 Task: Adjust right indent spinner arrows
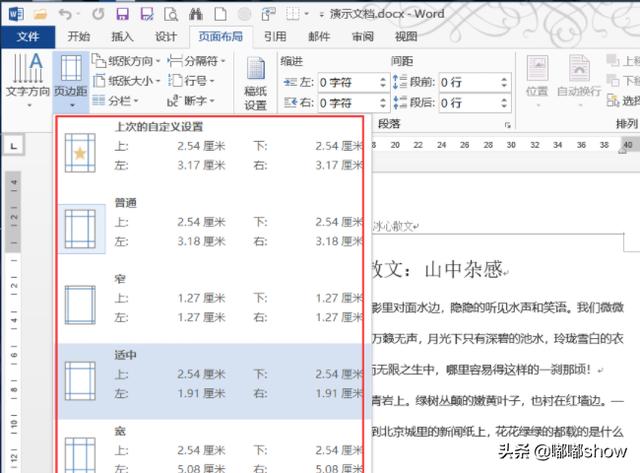[x=383, y=103]
